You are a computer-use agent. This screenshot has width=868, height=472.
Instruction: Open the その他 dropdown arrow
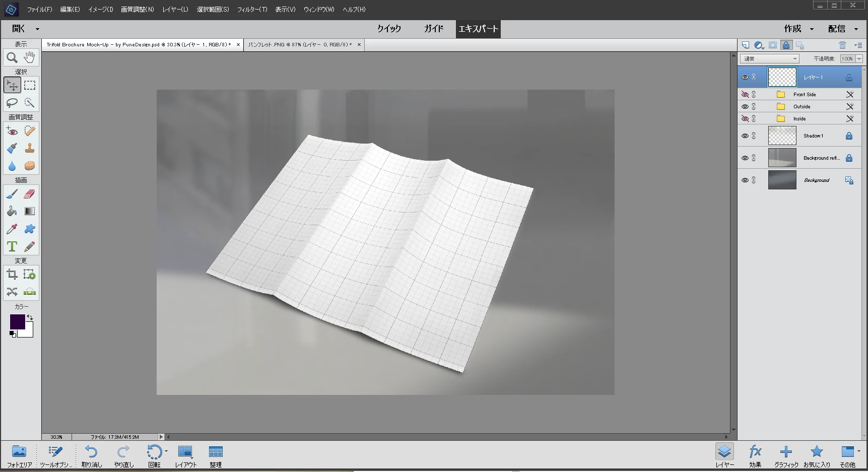858,451
